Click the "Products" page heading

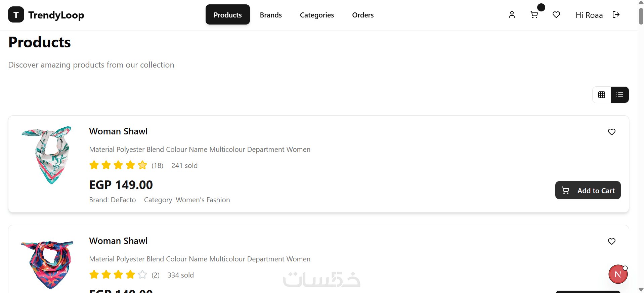40,42
